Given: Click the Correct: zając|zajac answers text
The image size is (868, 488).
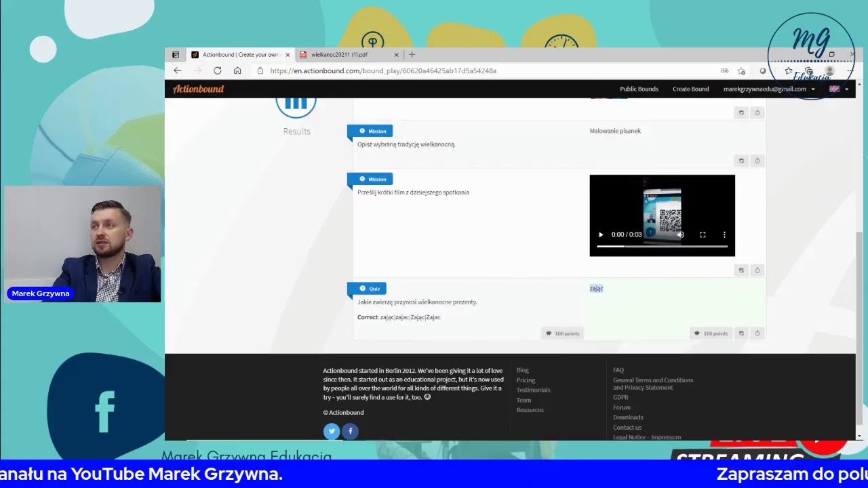Looking at the screenshot, I should tap(399, 317).
